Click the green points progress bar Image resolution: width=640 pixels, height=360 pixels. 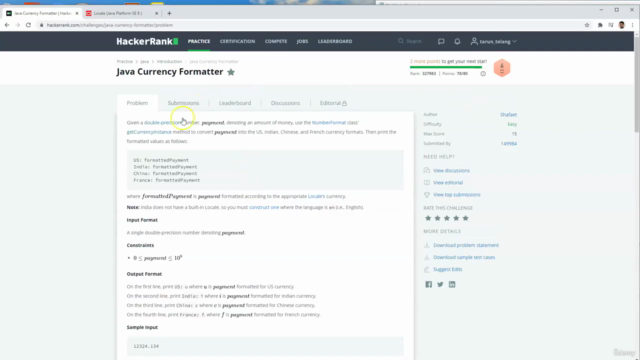pos(446,67)
